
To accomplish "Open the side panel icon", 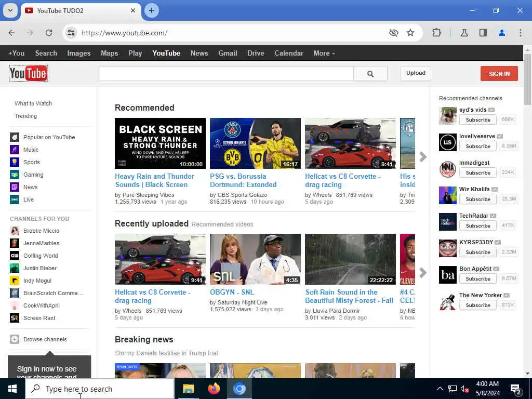I will click(483, 33).
